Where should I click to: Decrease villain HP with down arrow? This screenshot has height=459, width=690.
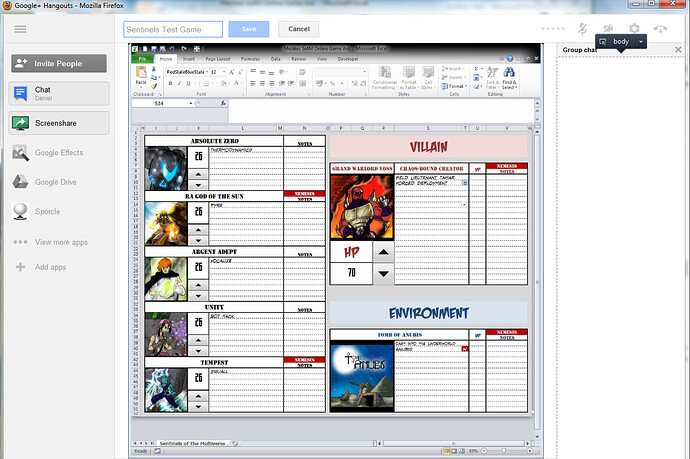pyautogui.click(x=383, y=274)
